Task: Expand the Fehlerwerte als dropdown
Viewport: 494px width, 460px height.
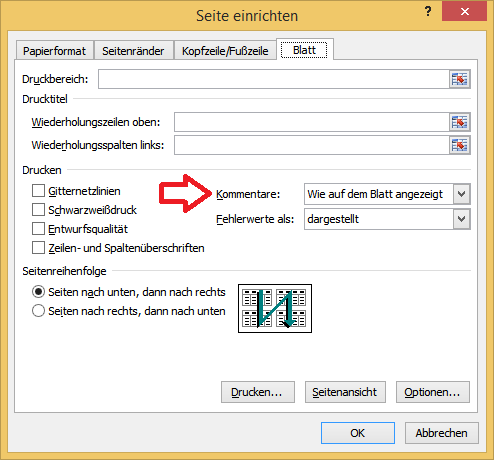Action: click(x=462, y=219)
